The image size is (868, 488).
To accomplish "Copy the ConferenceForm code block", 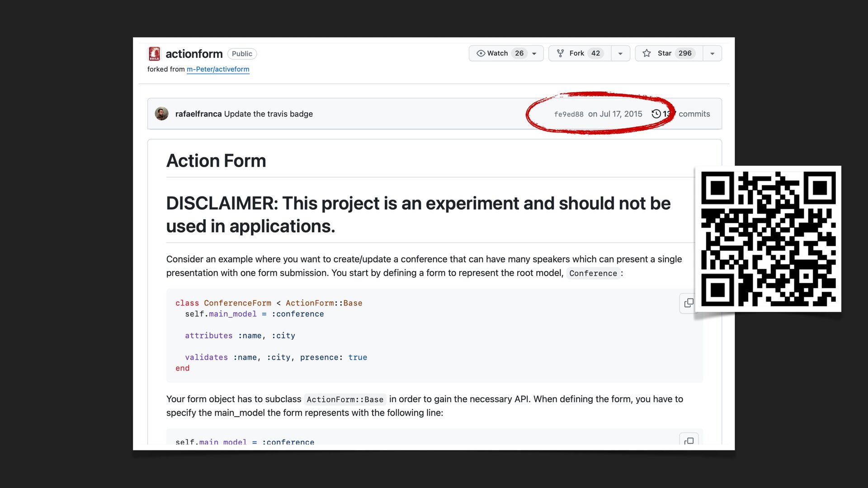I will pyautogui.click(x=688, y=303).
